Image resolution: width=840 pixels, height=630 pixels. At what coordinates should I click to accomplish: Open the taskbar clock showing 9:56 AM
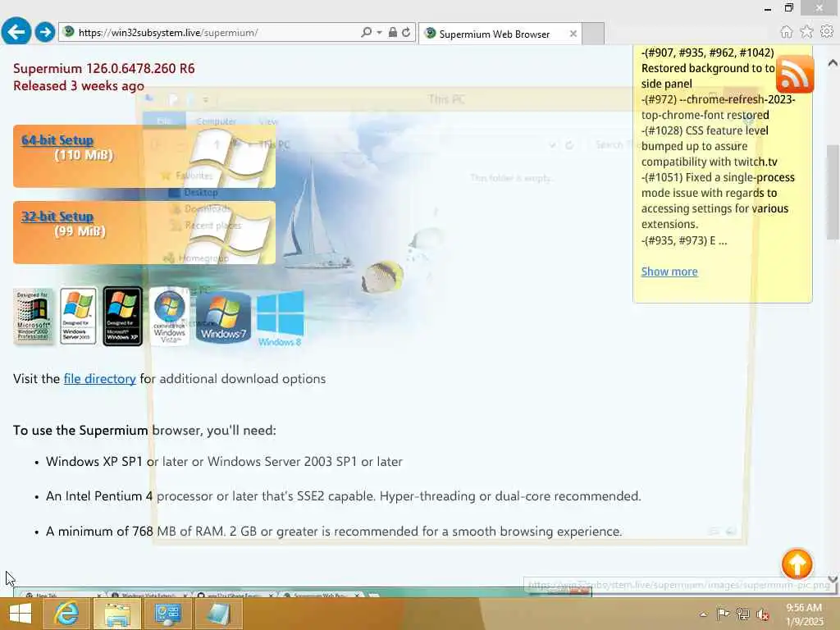pos(804,614)
